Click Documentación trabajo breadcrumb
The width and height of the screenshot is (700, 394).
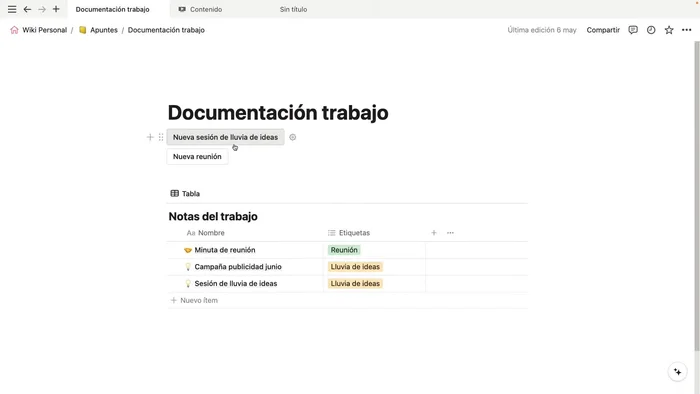[166, 30]
